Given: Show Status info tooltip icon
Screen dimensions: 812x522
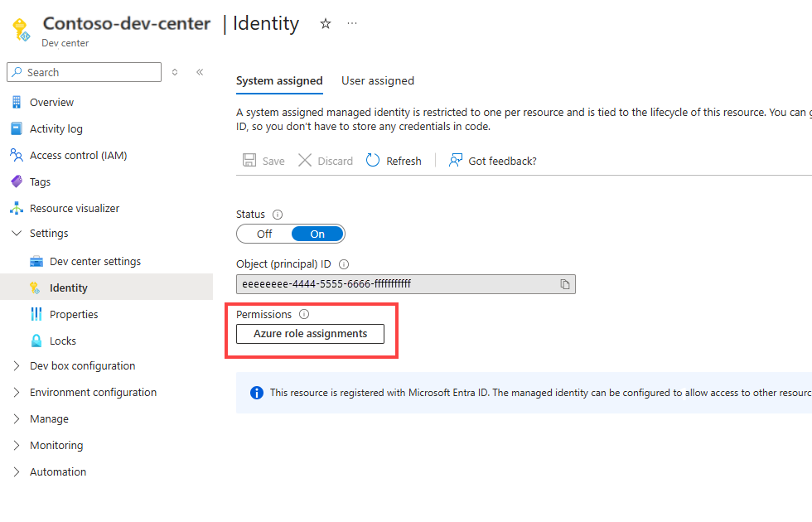Looking at the screenshot, I should coord(278,215).
